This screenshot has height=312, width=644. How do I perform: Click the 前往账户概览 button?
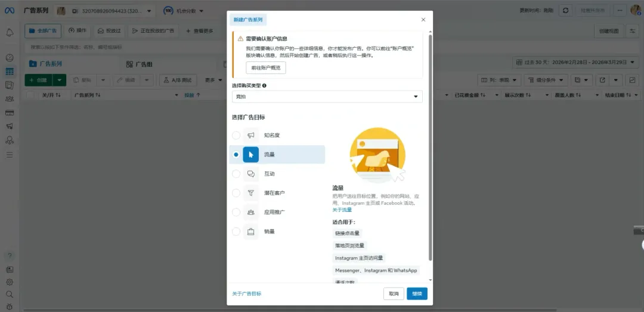tap(266, 68)
